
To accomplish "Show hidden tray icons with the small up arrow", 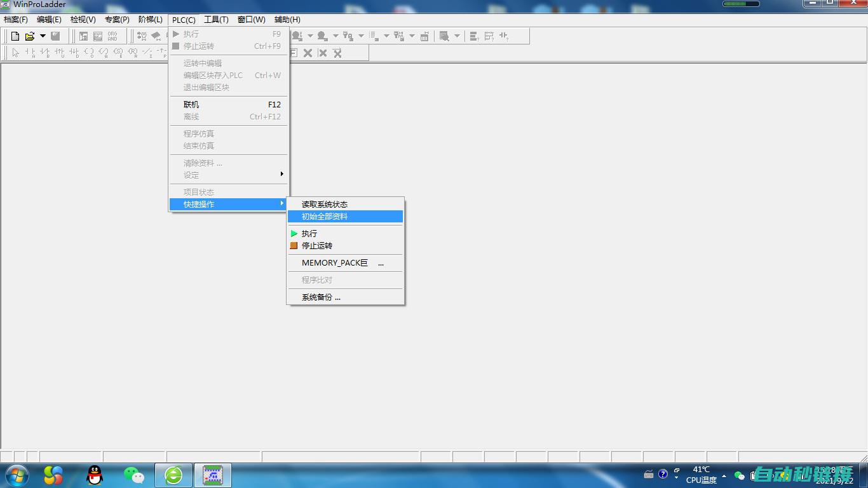I will click(724, 475).
